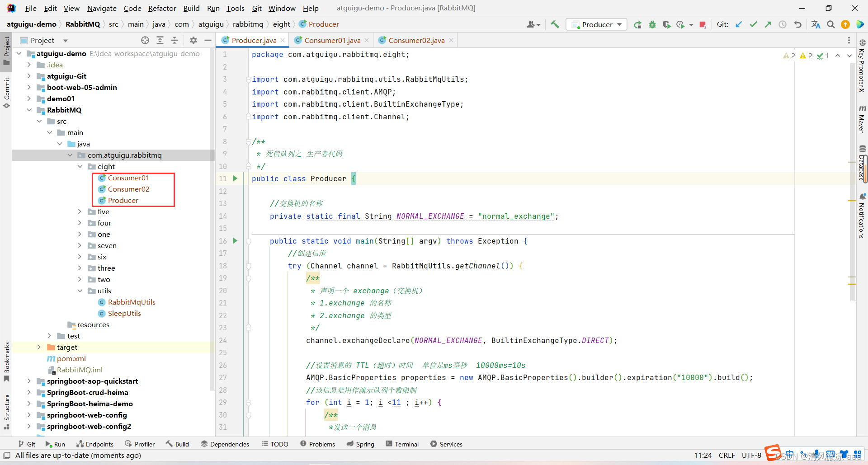Click Git Commit checkmark icon
Viewport: 868px width, 465px height.
[x=753, y=24]
